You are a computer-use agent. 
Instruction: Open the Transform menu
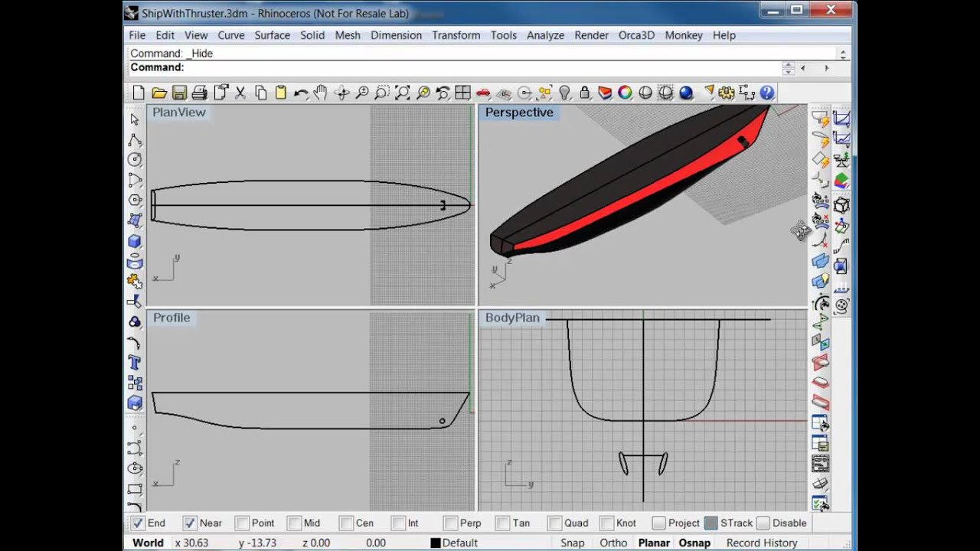pos(456,35)
